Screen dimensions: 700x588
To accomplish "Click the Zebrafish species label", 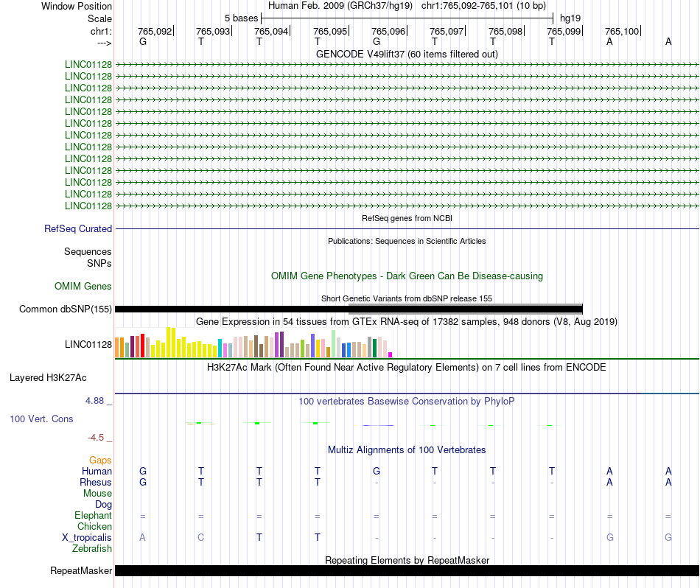I will (x=92, y=548).
